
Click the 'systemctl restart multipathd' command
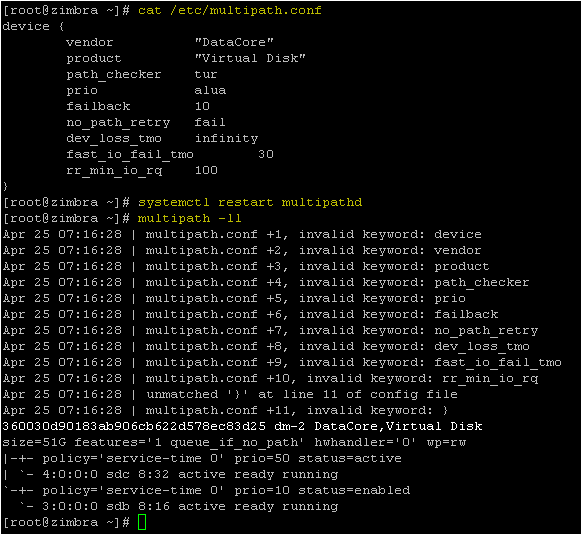pos(250,202)
